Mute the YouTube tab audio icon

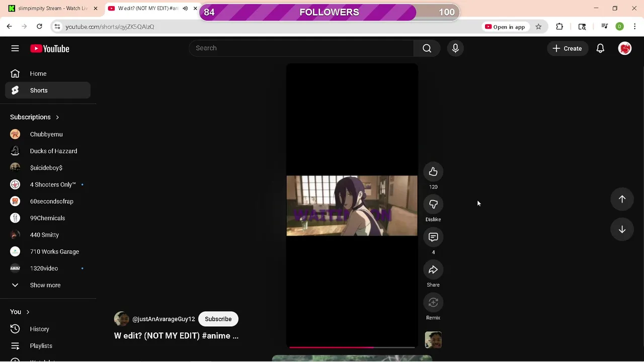pyautogui.click(x=185, y=9)
